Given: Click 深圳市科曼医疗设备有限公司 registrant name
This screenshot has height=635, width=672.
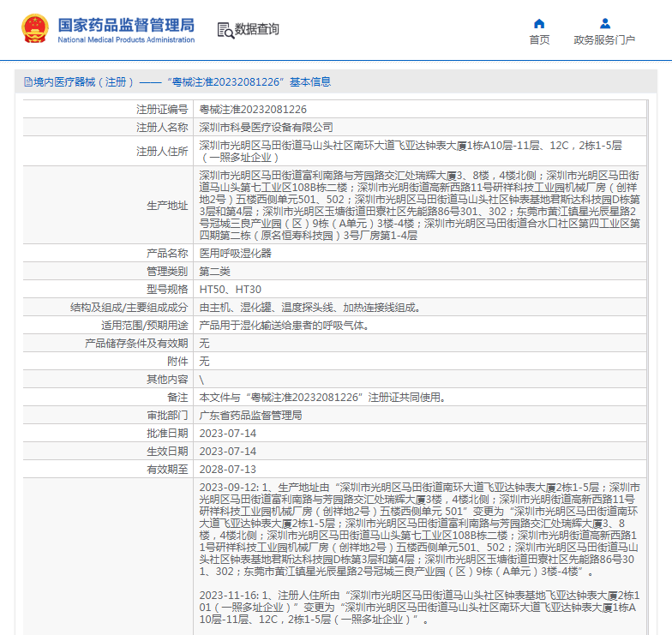Looking at the screenshot, I should pos(266,127).
